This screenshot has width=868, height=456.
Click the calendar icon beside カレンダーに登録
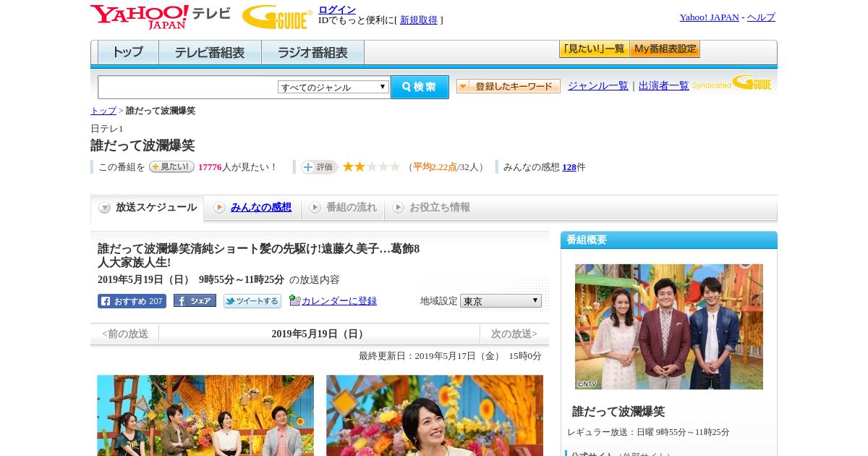tap(294, 300)
